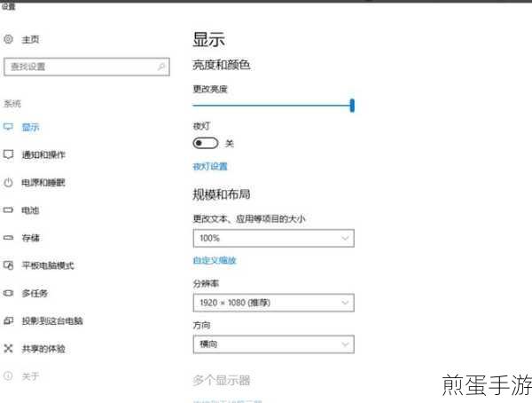
Task: Click the chevron arrow on the orientation combo box
Action: 345,344
